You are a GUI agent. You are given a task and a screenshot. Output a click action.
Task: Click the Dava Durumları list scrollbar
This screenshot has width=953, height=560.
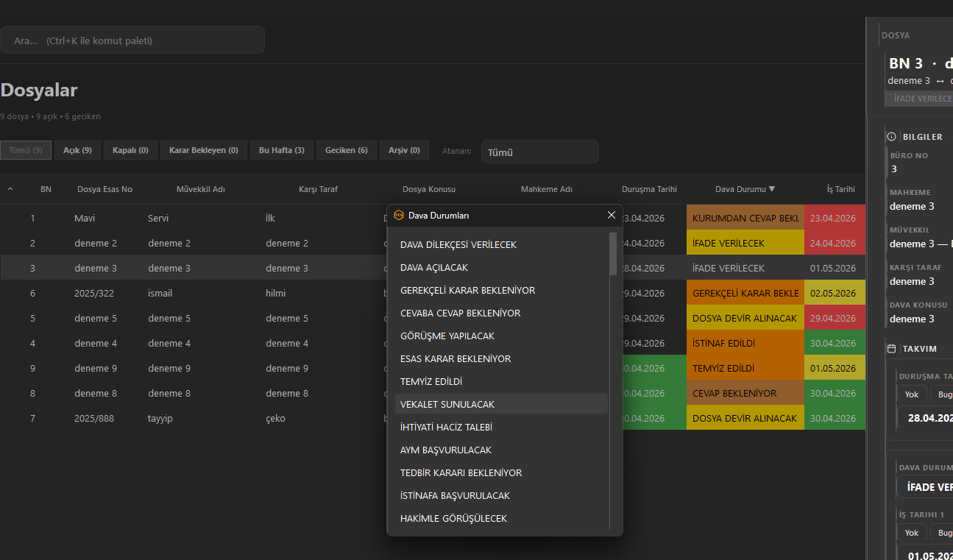[x=613, y=254]
